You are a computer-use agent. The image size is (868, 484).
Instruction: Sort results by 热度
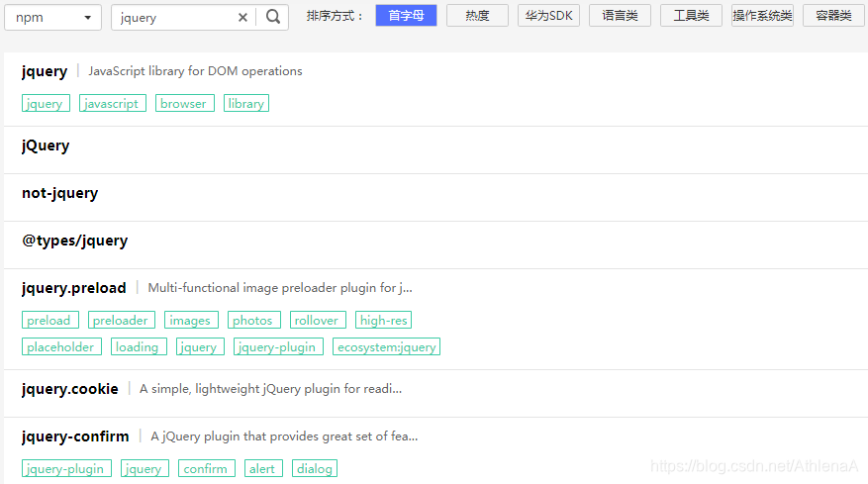coord(477,16)
